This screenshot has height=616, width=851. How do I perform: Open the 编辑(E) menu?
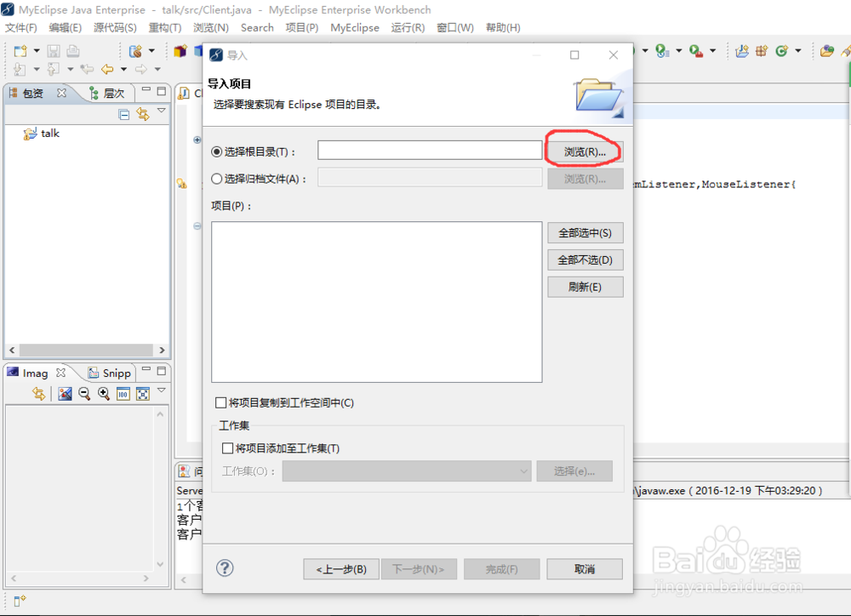[66, 28]
